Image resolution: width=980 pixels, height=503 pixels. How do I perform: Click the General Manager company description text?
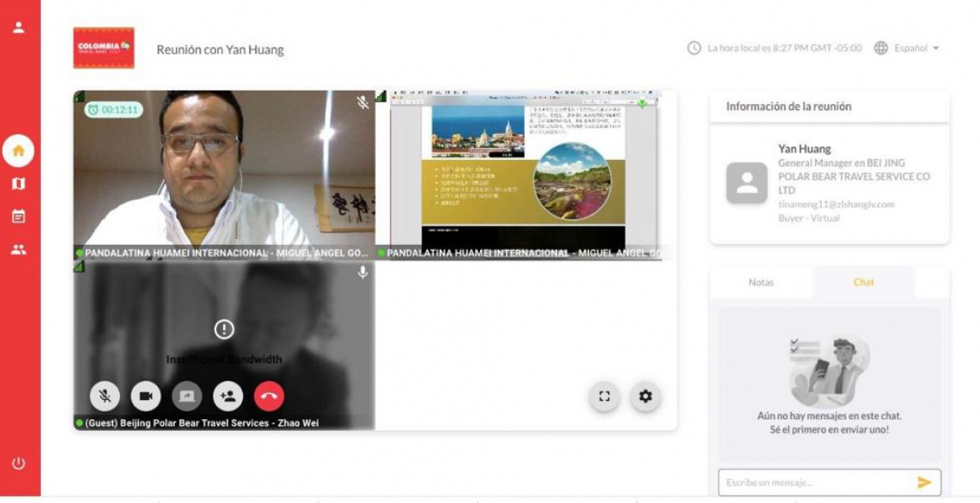point(854,176)
